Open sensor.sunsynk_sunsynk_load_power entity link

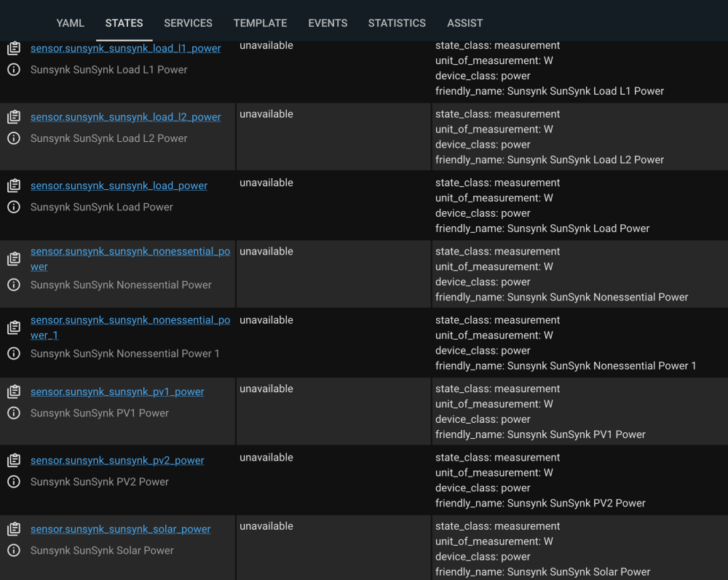click(119, 186)
